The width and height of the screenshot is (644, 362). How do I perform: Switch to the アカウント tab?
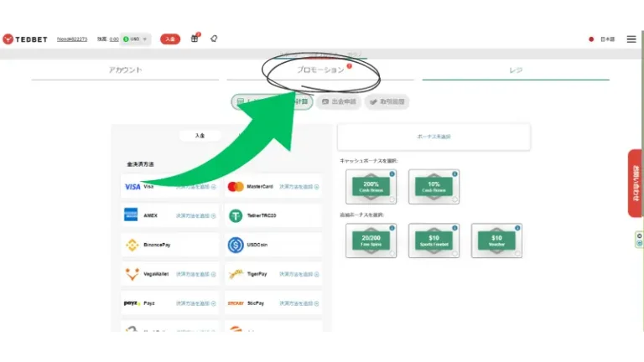coord(125,70)
